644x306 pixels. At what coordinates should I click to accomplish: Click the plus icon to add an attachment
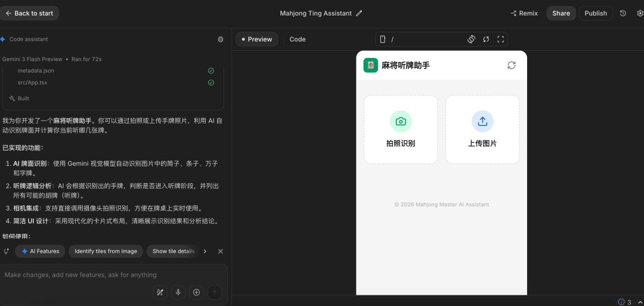[196, 292]
